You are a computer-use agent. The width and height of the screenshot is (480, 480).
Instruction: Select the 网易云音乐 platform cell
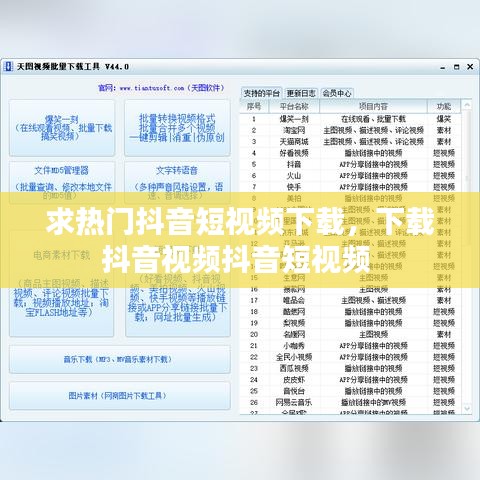pos(294,402)
